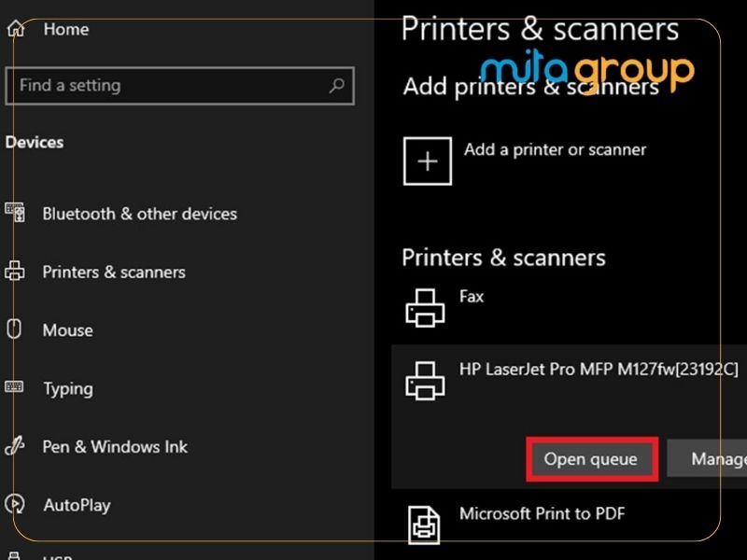The height and width of the screenshot is (560, 747).
Task: Select Microsoft Print to PDF device name
Action: coord(543,513)
